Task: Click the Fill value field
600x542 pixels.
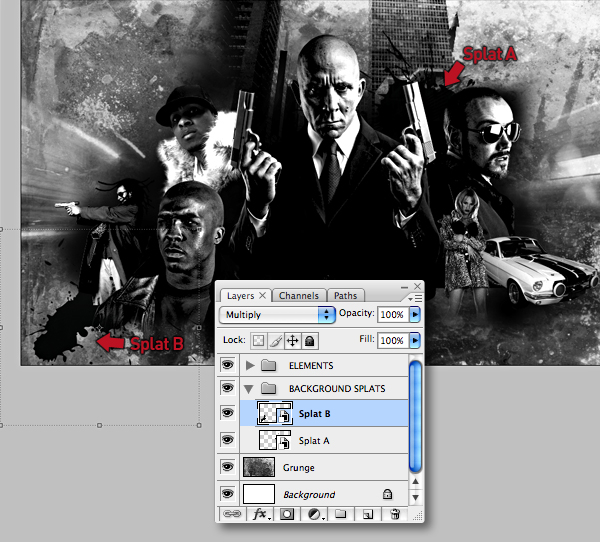Action: click(393, 340)
